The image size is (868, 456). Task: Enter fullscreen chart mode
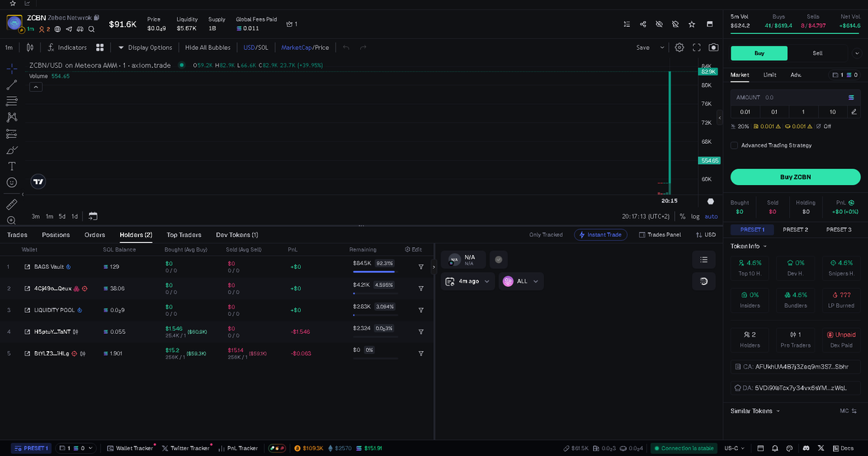[x=697, y=48]
